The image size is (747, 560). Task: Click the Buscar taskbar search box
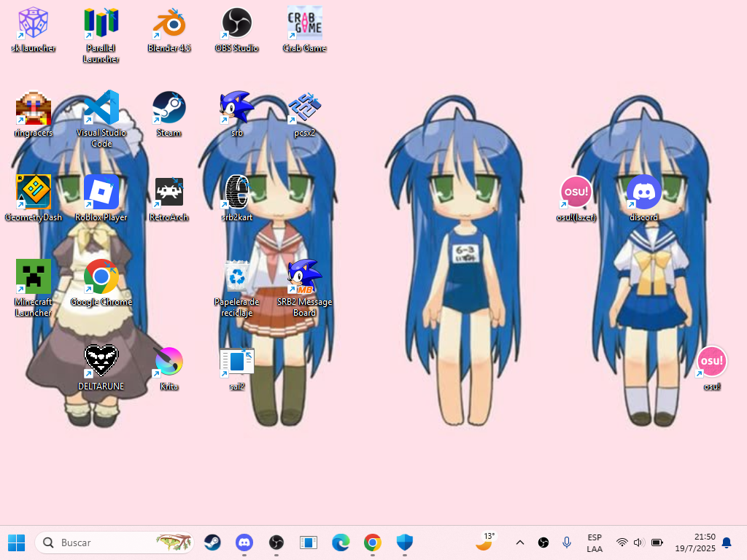point(115,542)
